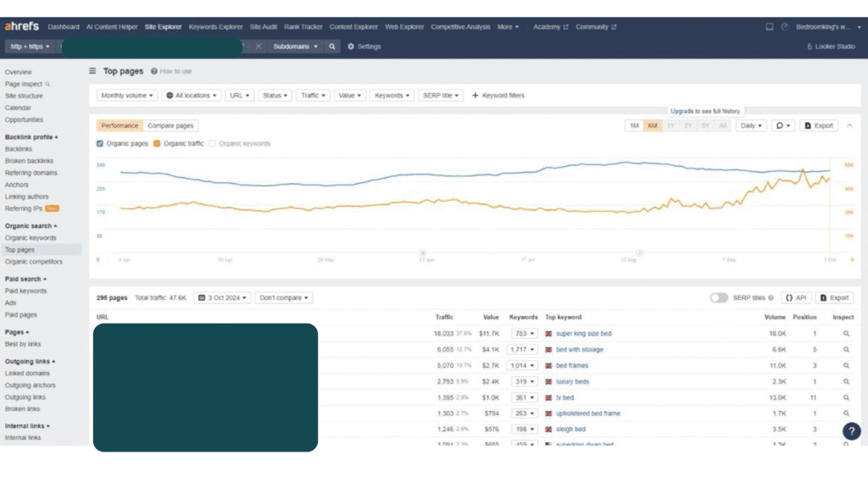Image resolution: width=868 pixels, height=477 pixels.
Task: Open the Monthly volume dropdown
Action: [127, 96]
